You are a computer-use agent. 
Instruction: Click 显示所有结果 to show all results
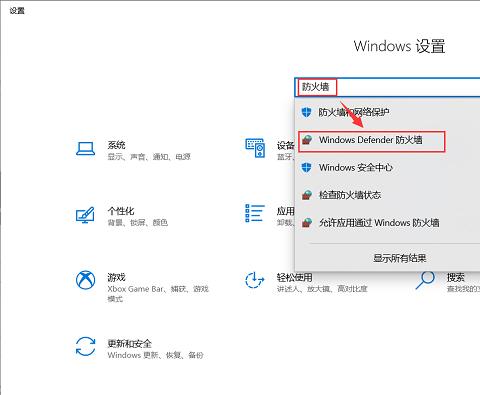coord(399,258)
